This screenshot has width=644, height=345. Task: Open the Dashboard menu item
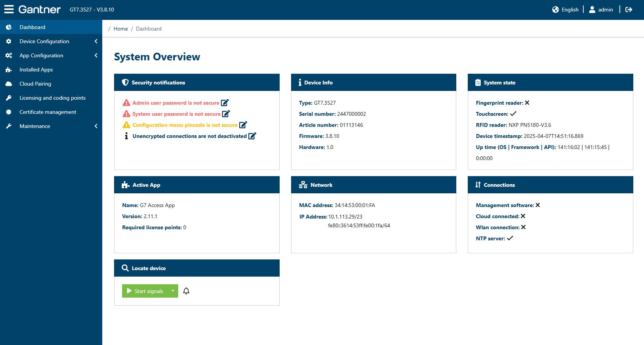[x=51, y=27]
